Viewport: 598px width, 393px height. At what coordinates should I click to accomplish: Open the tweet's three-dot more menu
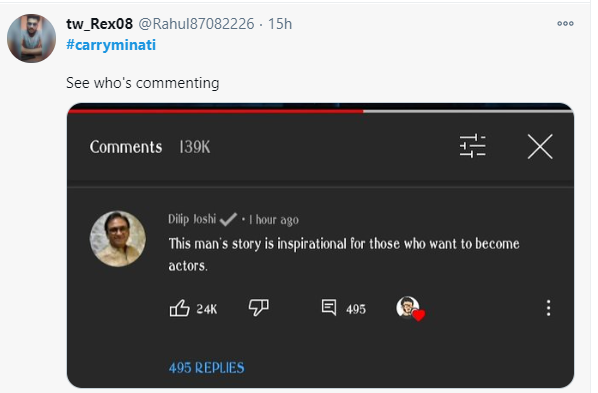click(565, 24)
